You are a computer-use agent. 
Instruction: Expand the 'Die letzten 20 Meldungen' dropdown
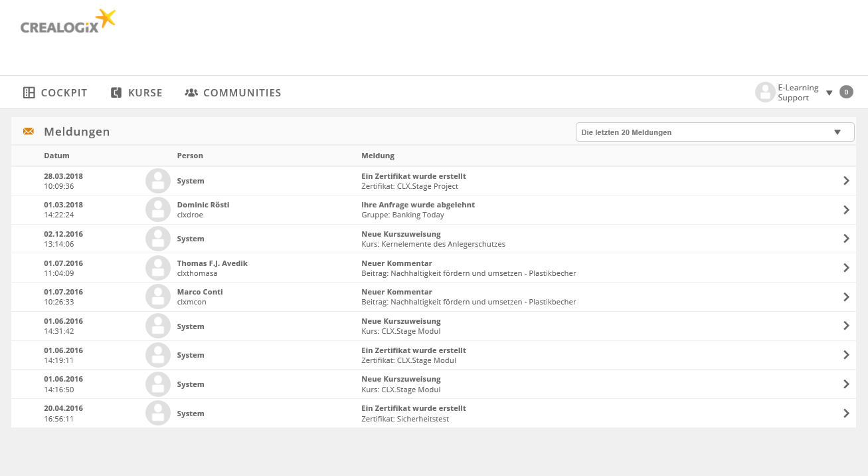click(x=715, y=132)
